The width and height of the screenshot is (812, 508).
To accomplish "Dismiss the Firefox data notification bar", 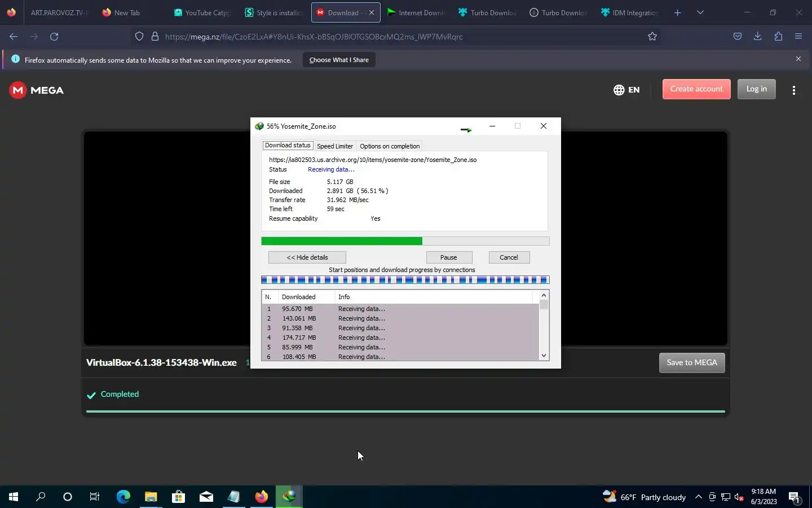I will [798, 59].
